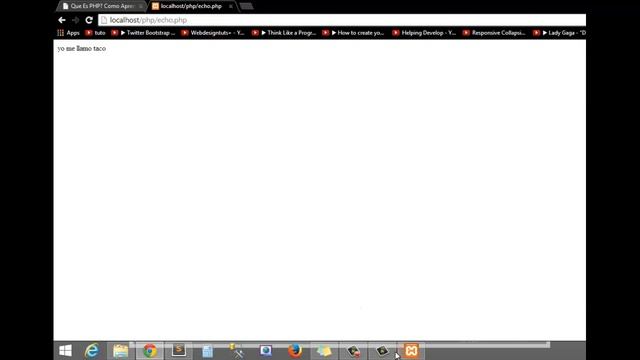Open the XAMPP control panel from the taskbar

click(411, 351)
